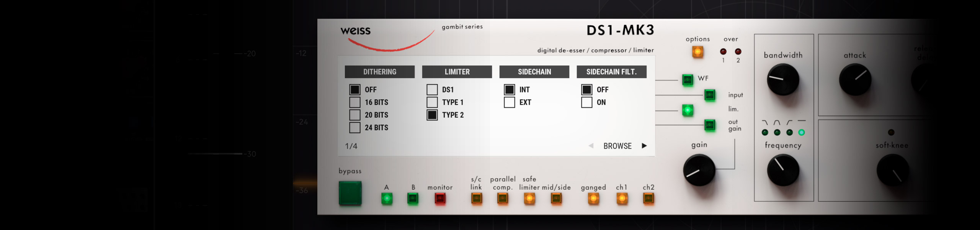The width and height of the screenshot is (980, 230).
Task: Select 20 BITS dithering
Action: [355, 115]
